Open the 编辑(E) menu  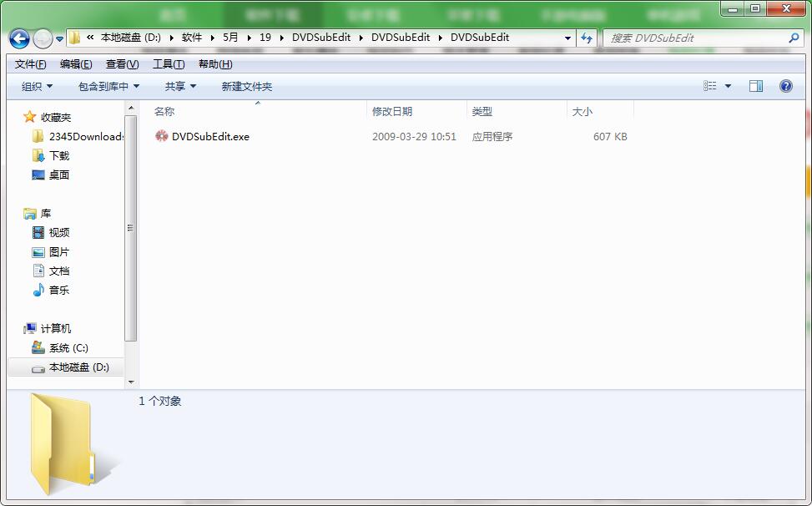(x=76, y=64)
